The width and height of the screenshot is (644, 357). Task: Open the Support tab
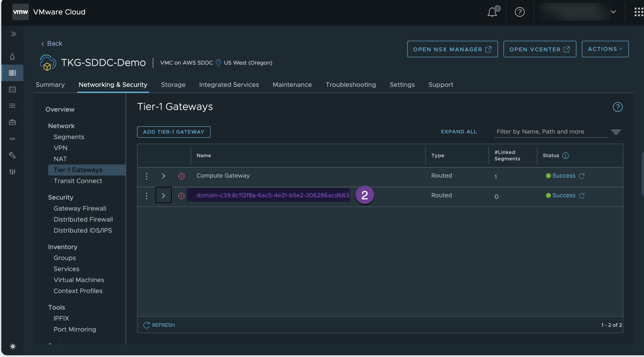click(x=440, y=85)
